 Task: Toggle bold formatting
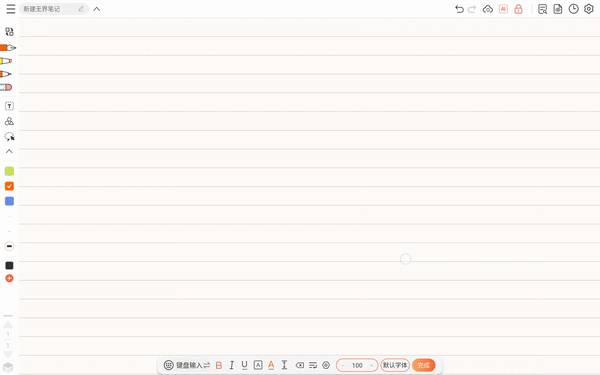point(219,365)
